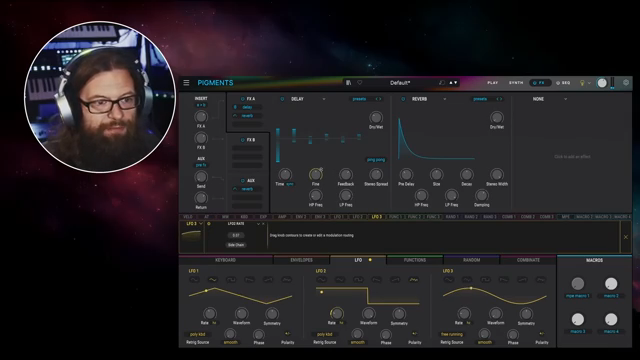Screen dimensions: 640x360
Task: Click the Side Chain button
Action: (x=236, y=245)
